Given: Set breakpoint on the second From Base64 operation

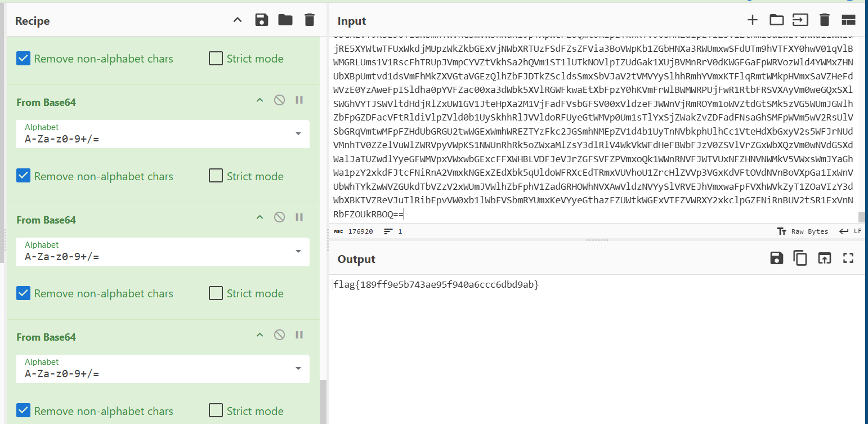Looking at the screenshot, I should 299,217.
